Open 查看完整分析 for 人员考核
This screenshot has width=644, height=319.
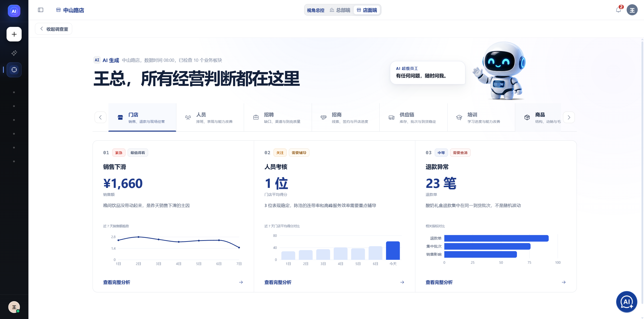point(278,282)
